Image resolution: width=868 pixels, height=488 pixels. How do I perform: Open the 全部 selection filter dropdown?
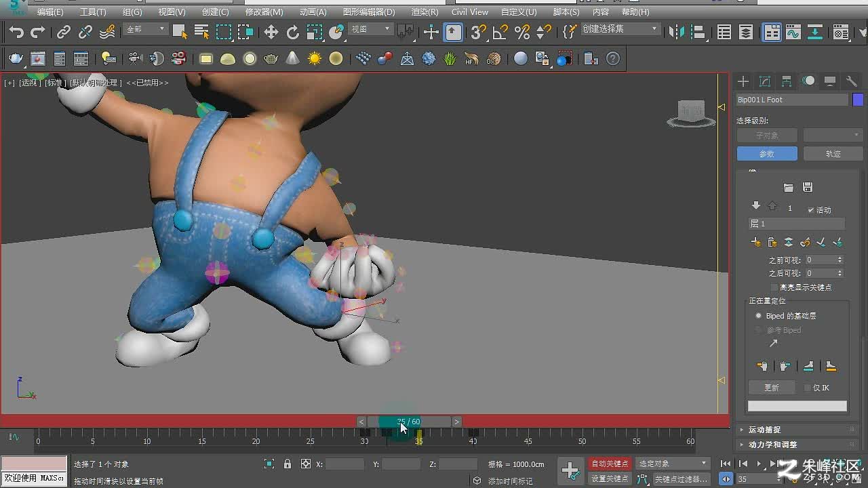[145, 29]
